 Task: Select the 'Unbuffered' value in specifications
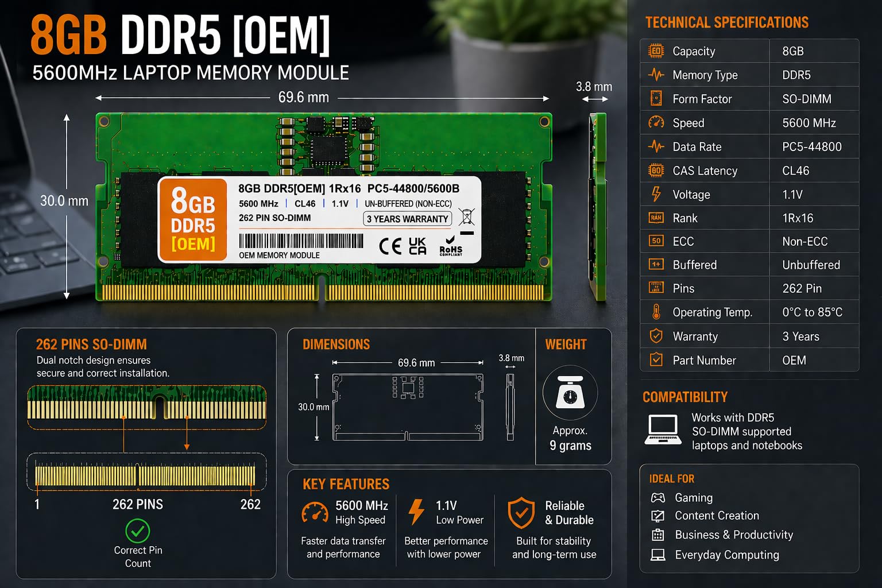click(811, 265)
